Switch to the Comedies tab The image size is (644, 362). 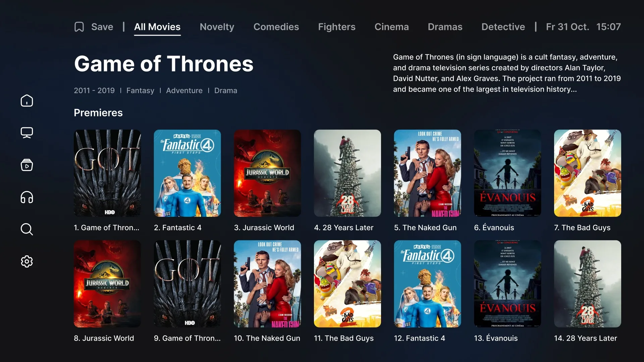click(276, 27)
